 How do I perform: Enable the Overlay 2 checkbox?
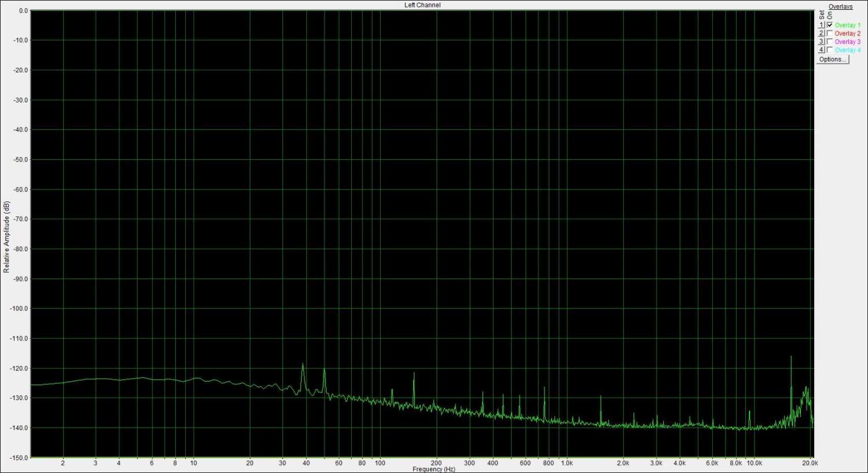click(x=830, y=34)
